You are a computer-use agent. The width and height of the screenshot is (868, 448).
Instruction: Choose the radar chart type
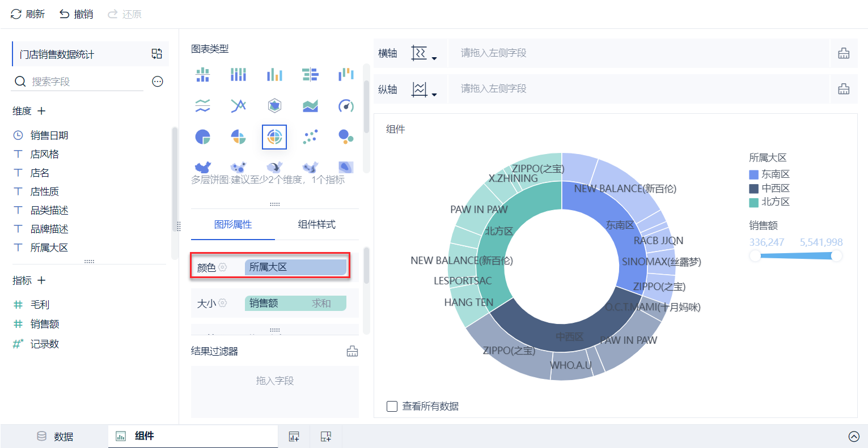(274, 105)
